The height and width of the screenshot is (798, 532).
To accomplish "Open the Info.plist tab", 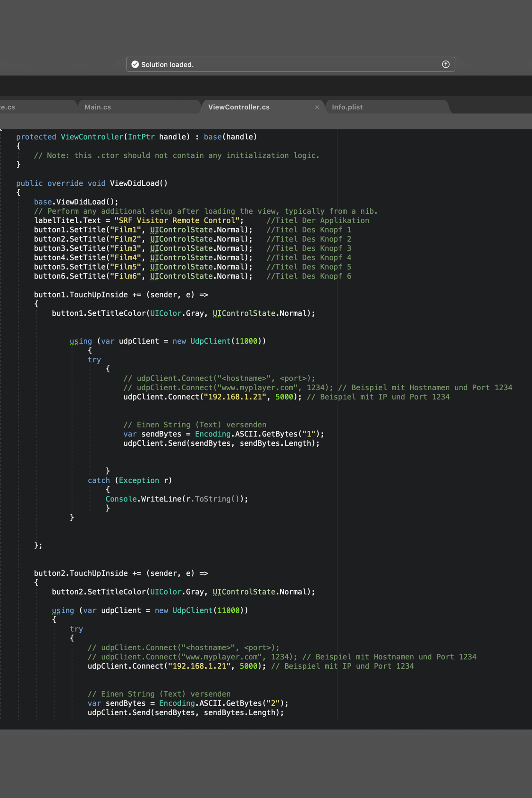I will pyautogui.click(x=347, y=107).
